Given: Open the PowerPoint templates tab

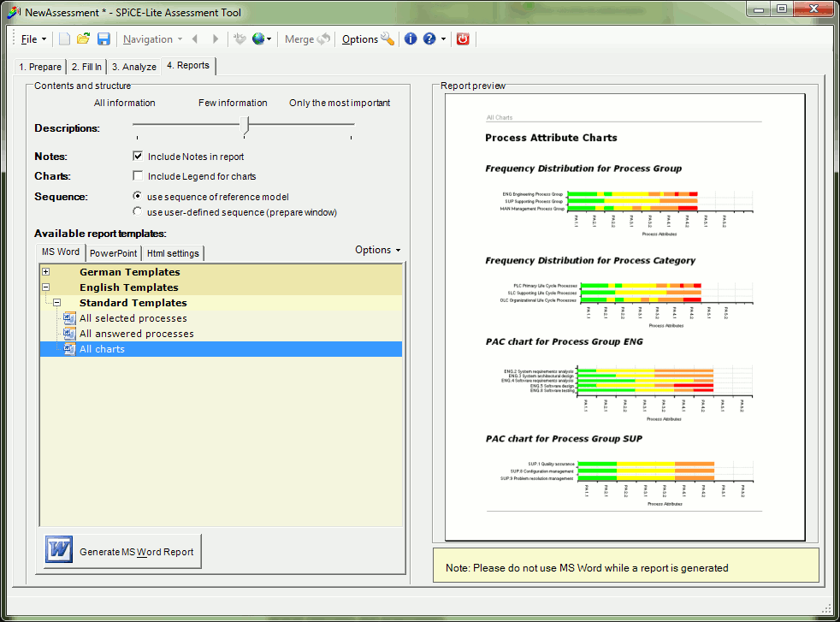Looking at the screenshot, I should point(114,253).
